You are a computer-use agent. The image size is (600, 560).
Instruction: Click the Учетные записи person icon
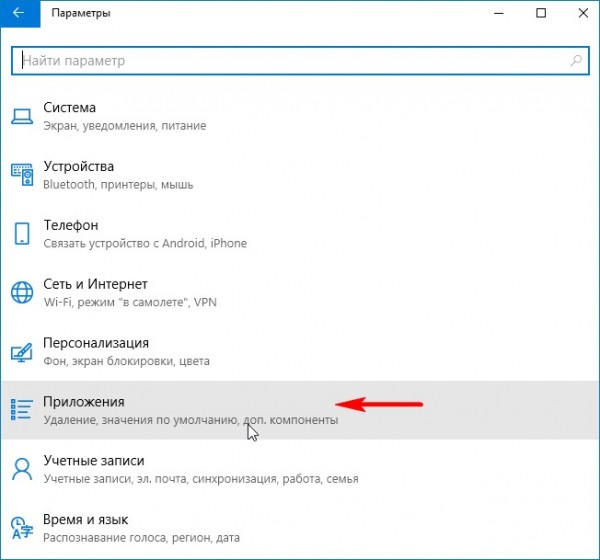coord(22,469)
